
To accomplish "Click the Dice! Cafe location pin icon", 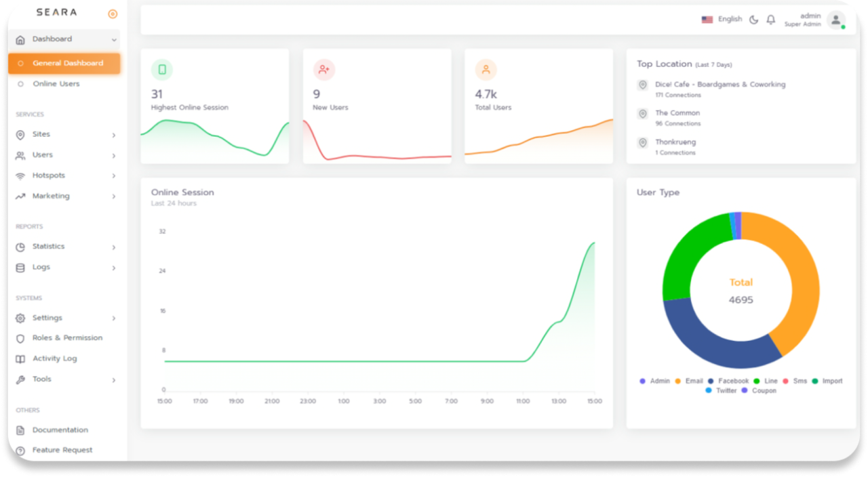I will pyautogui.click(x=642, y=85).
